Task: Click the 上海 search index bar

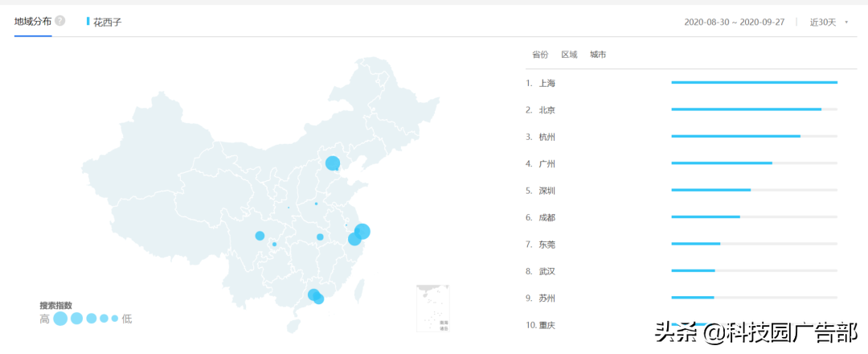Action: 755,83
